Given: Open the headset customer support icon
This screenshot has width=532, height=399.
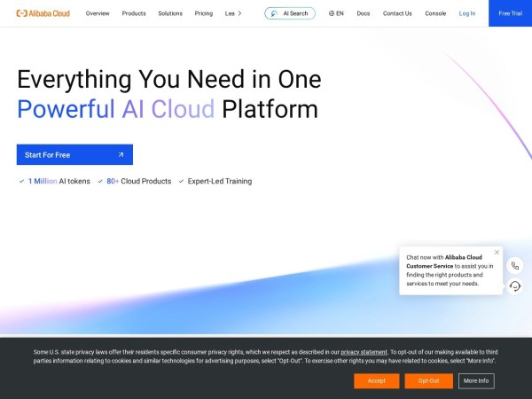Looking at the screenshot, I should pos(515,286).
